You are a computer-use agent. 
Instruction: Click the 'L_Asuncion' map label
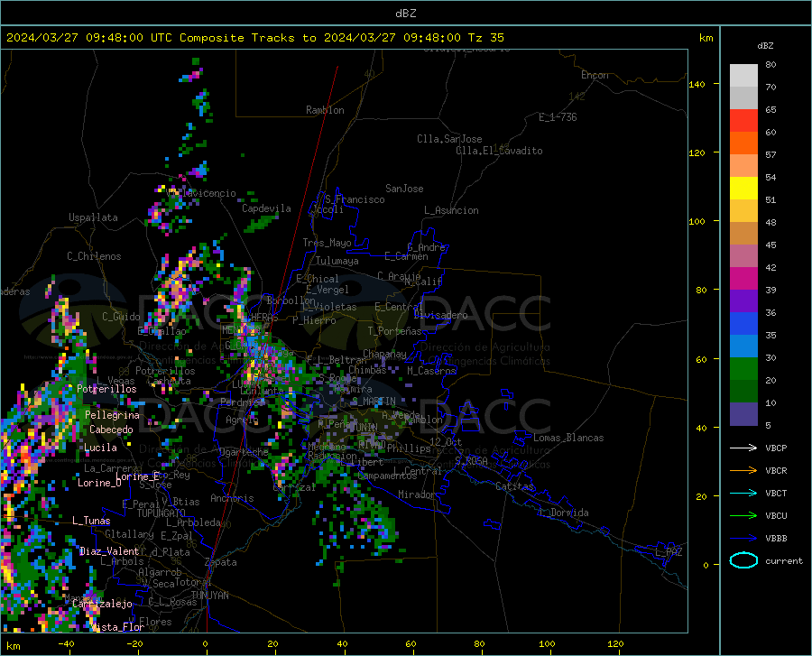click(451, 210)
